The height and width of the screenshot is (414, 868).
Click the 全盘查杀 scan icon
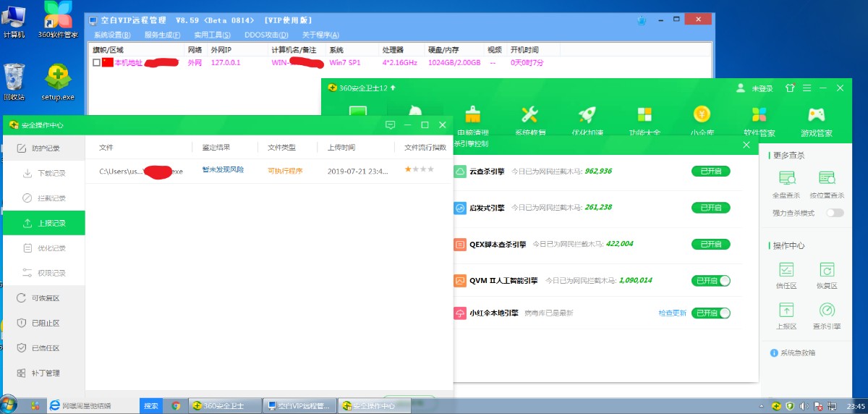(787, 178)
